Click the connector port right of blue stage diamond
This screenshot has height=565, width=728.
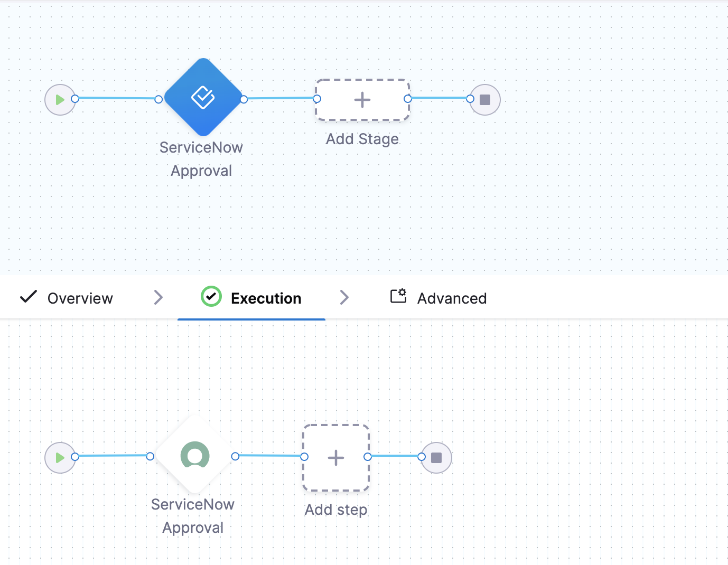(x=244, y=99)
